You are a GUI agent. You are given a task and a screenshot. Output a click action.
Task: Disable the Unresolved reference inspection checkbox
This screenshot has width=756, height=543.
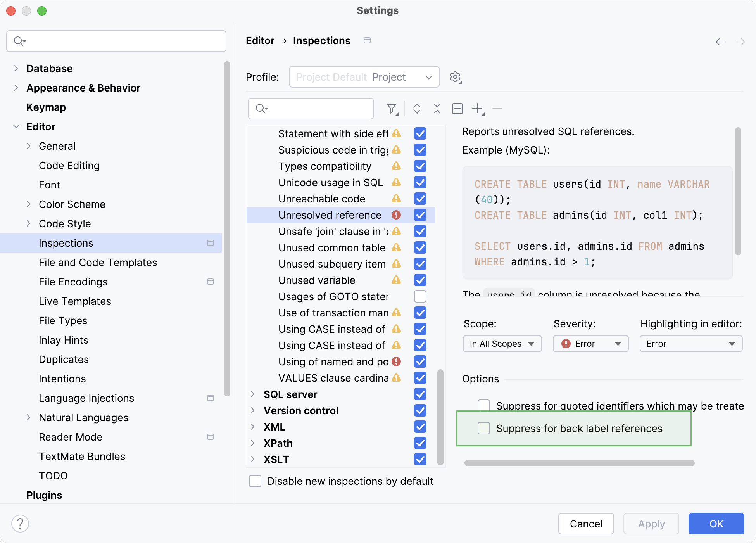click(x=420, y=215)
